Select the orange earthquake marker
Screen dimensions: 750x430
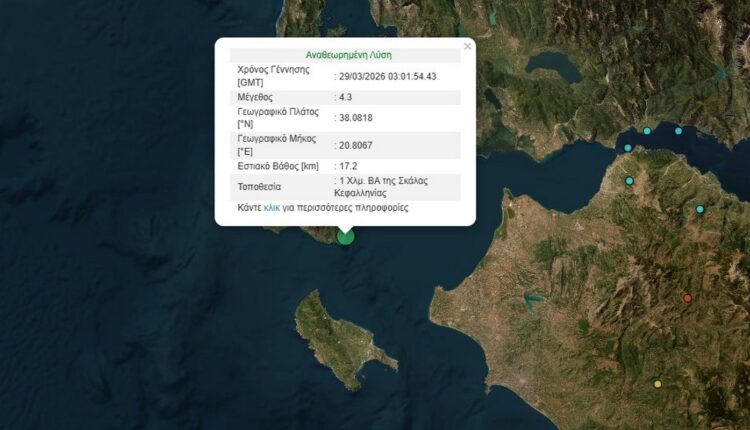coord(687,298)
